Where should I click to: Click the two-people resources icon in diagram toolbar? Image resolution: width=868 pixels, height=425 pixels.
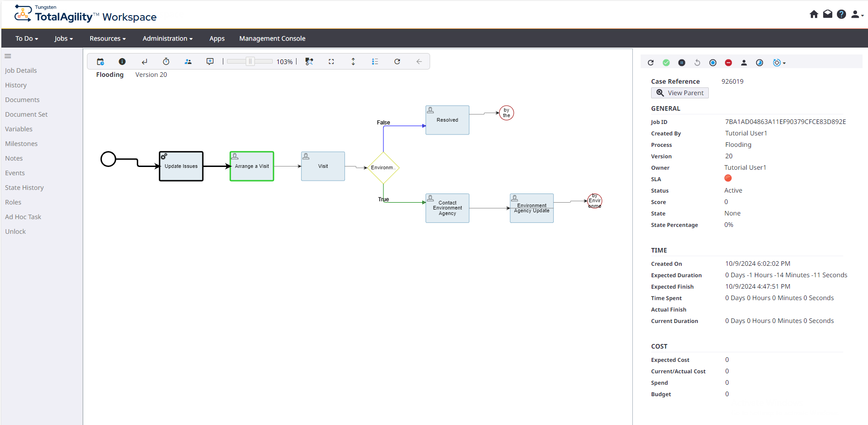pos(188,62)
